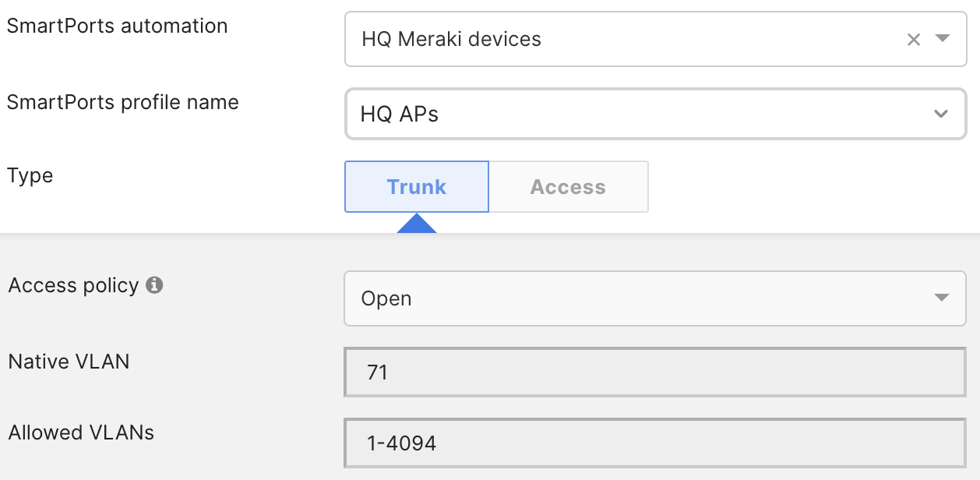The width and height of the screenshot is (980, 480).
Task: Click the SmartPorts automation dropdown arrow
Action: pyautogui.click(x=942, y=39)
